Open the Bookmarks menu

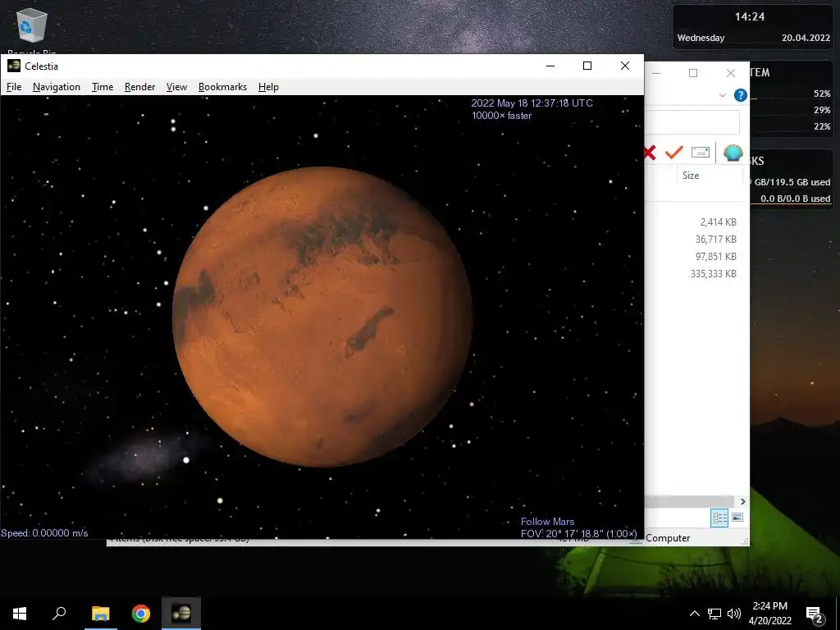point(222,87)
